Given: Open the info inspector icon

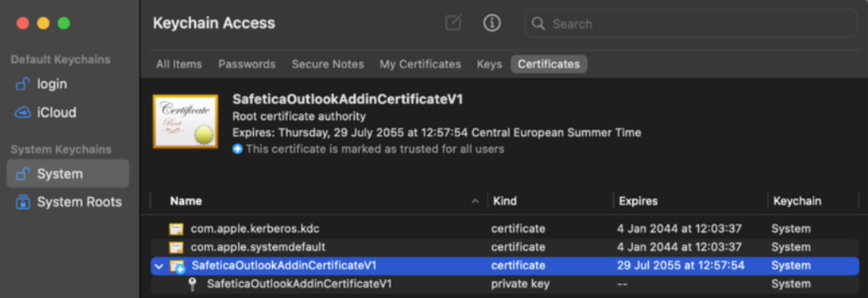Looking at the screenshot, I should click(x=491, y=24).
